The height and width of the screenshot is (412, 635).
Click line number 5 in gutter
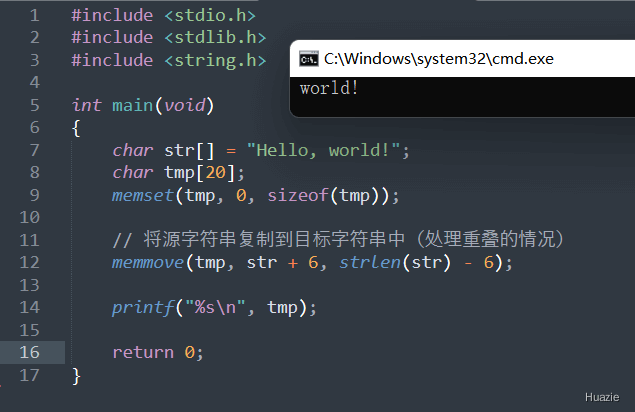pos(34,105)
